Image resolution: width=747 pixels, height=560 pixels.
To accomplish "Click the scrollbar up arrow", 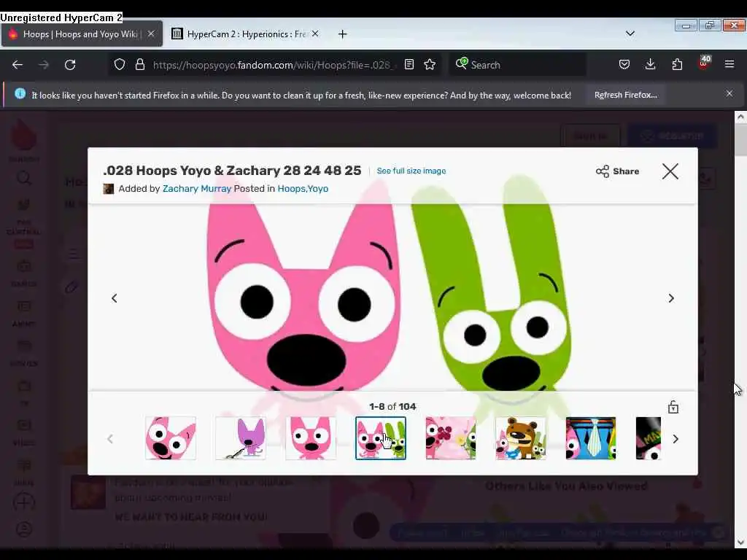I will (x=740, y=117).
